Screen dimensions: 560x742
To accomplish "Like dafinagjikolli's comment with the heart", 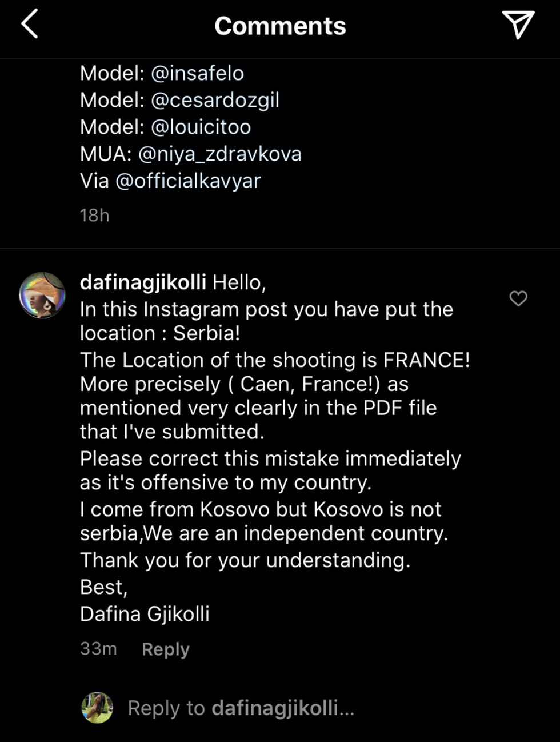I will (x=518, y=298).
